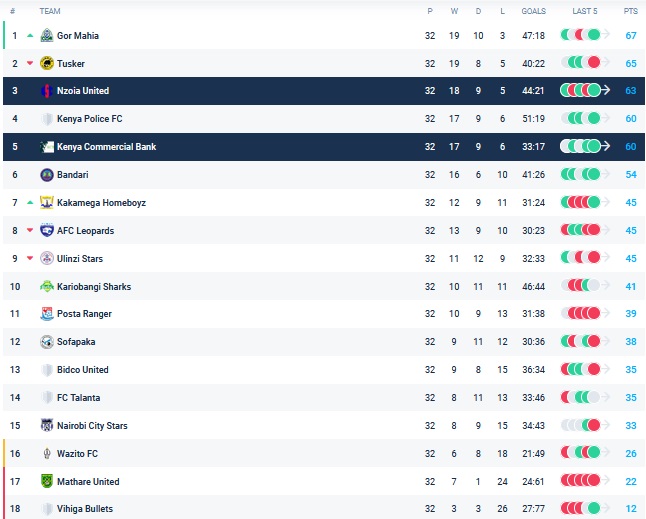The width and height of the screenshot is (646, 519).
Task: Click the Tusker team logo
Action: point(47,63)
